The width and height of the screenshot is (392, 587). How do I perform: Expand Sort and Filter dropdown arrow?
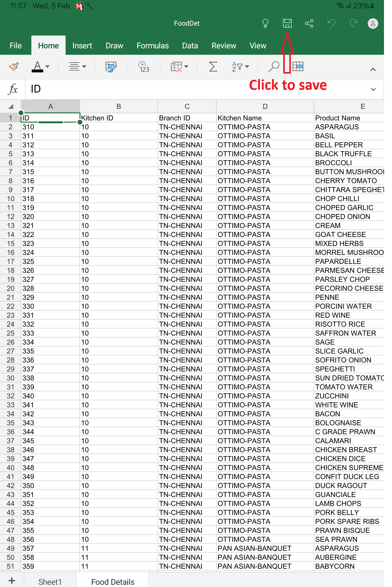[x=247, y=67]
